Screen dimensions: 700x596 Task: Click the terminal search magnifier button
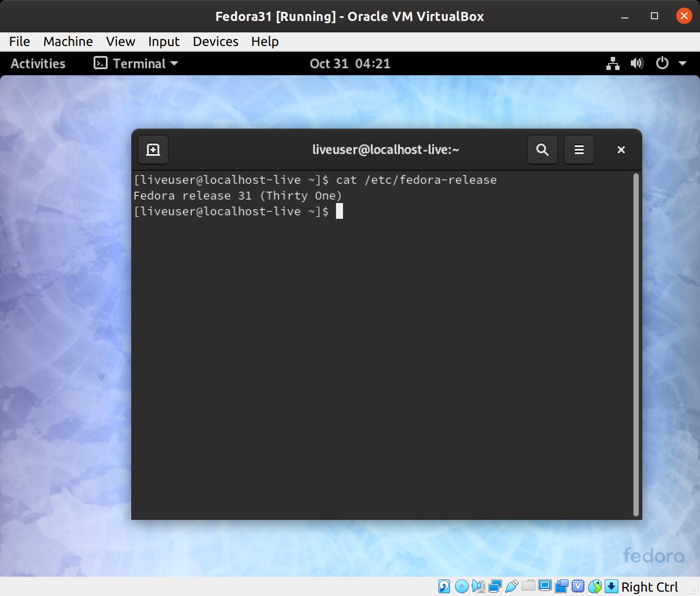pyautogui.click(x=542, y=150)
